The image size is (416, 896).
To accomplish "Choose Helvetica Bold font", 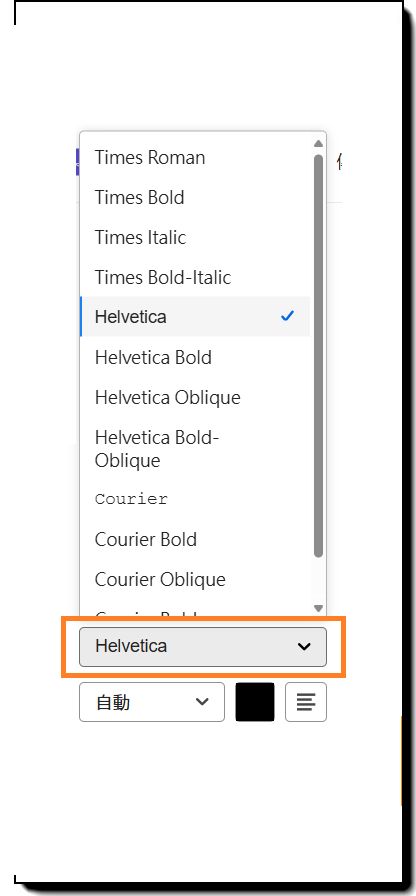I will click(x=195, y=357).
